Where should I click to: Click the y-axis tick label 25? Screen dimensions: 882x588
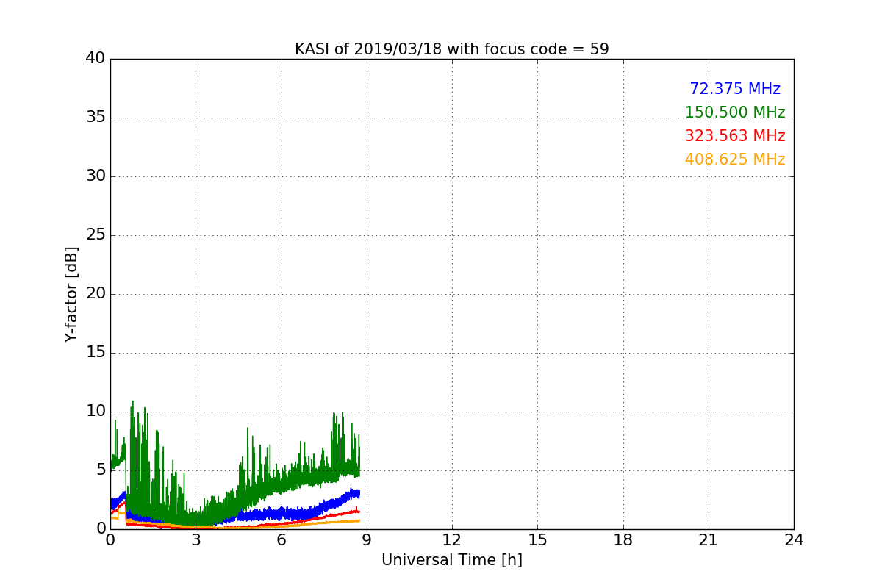(96, 235)
